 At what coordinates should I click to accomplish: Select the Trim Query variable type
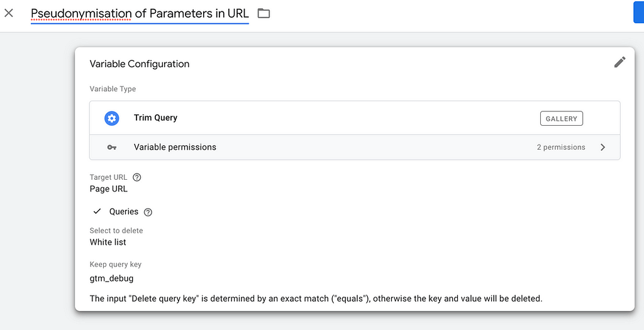tap(355, 118)
